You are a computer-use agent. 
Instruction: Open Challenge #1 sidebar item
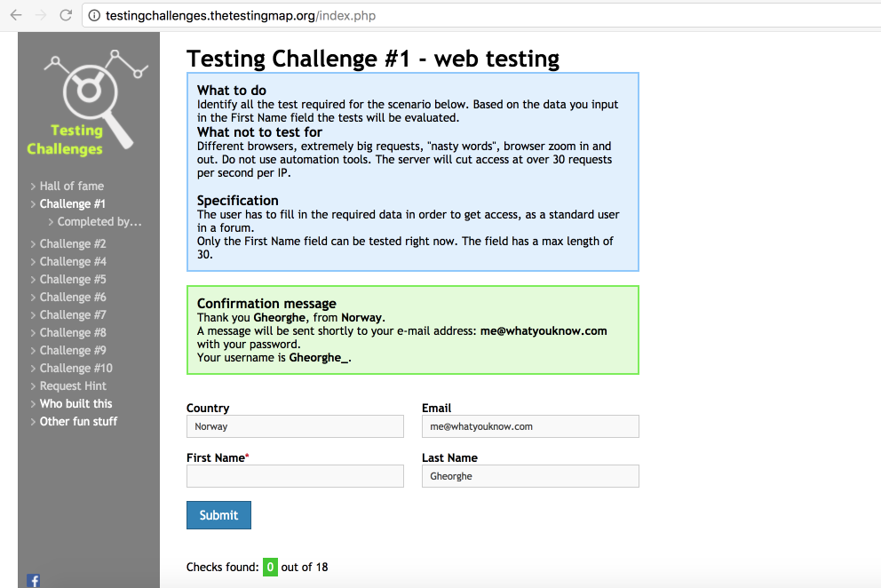tap(73, 203)
